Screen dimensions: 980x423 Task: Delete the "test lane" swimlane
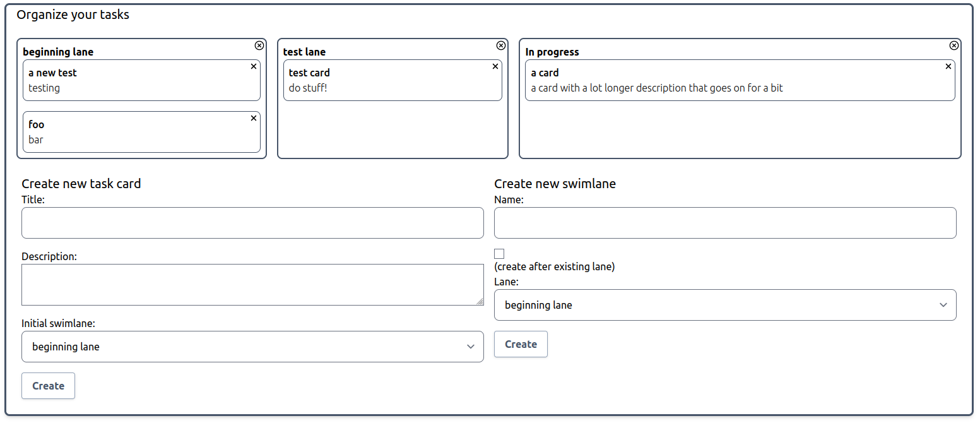pos(501,45)
